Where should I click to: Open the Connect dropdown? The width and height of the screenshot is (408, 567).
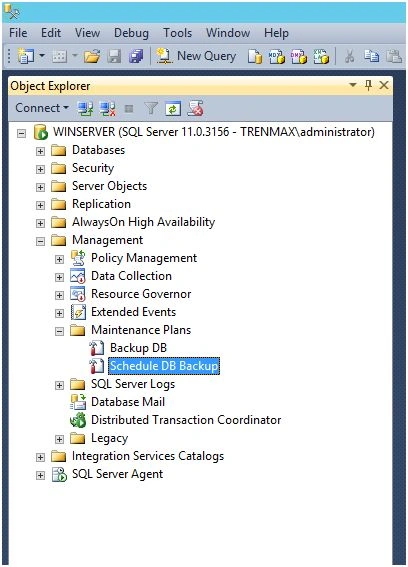pyautogui.click(x=42, y=108)
